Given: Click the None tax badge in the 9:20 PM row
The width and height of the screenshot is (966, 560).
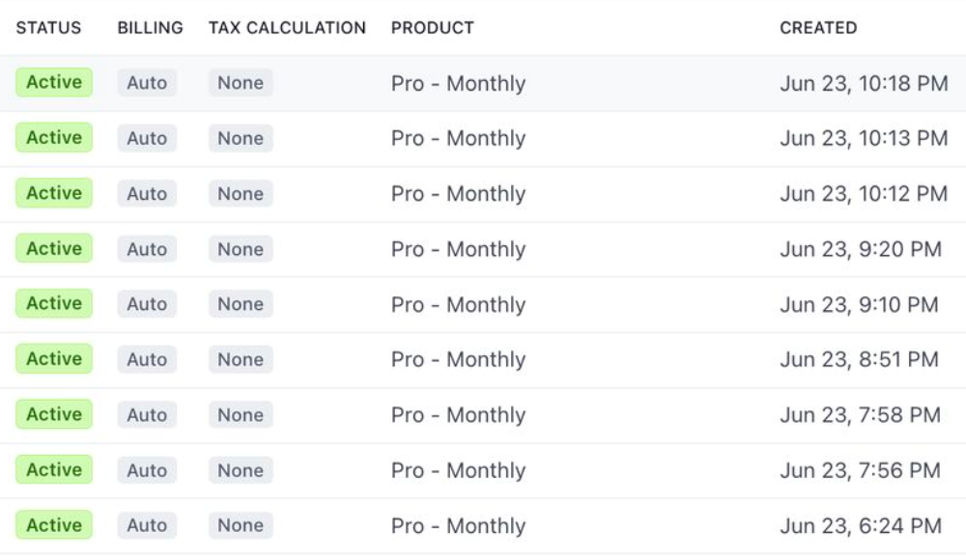Looking at the screenshot, I should tap(241, 249).
